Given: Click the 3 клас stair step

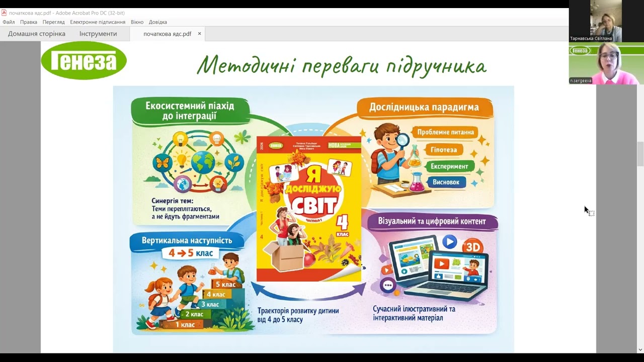Looking at the screenshot, I should 210,304.
